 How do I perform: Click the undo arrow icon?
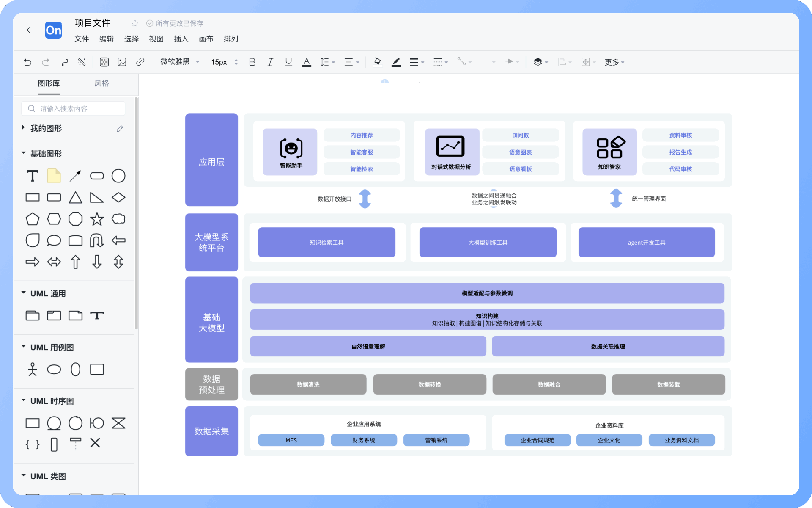(x=27, y=62)
